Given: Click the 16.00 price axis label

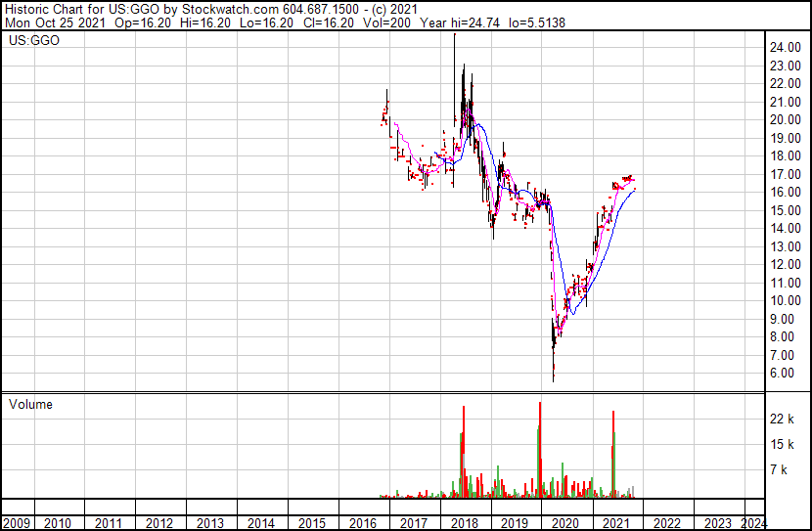Looking at the screenshot, I should (x=786, y=192).
